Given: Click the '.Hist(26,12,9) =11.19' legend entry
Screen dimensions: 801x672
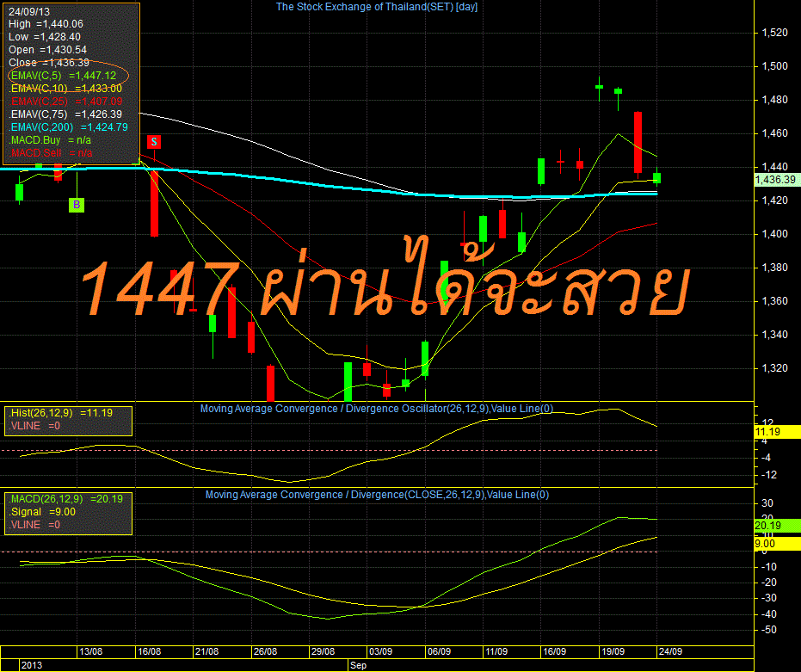Looking at the screenshot, I should click(61, 413).
